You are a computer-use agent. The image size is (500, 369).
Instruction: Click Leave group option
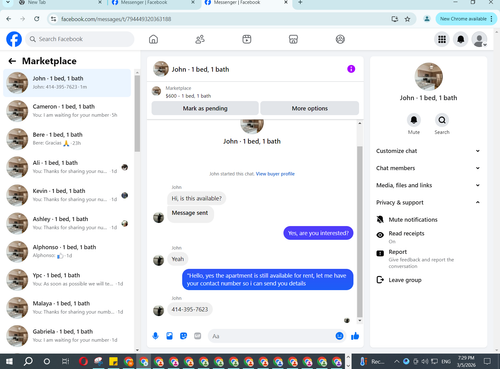click(x=428, y=280)
